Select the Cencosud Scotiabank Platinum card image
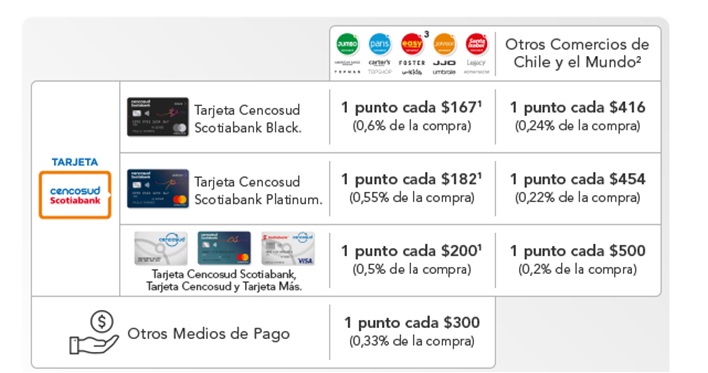This screenshot has width=708, height=373. coord(158,188)
